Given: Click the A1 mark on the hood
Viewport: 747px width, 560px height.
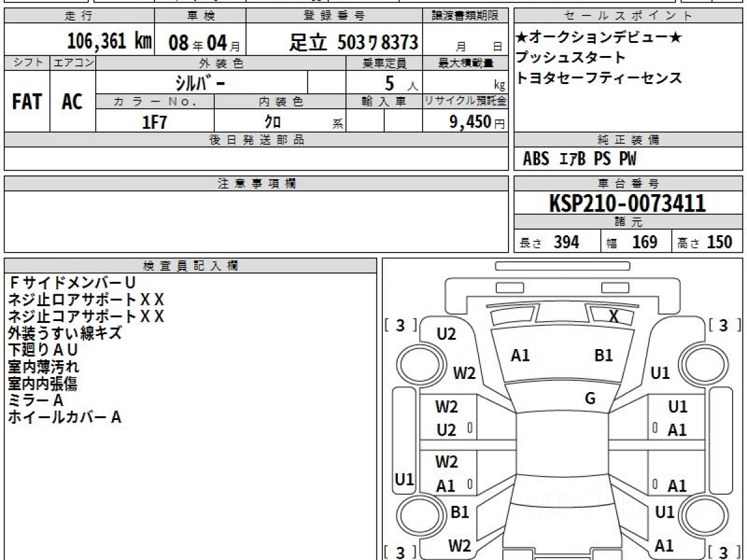Looking at the screenshot, I should coord(520,355).
